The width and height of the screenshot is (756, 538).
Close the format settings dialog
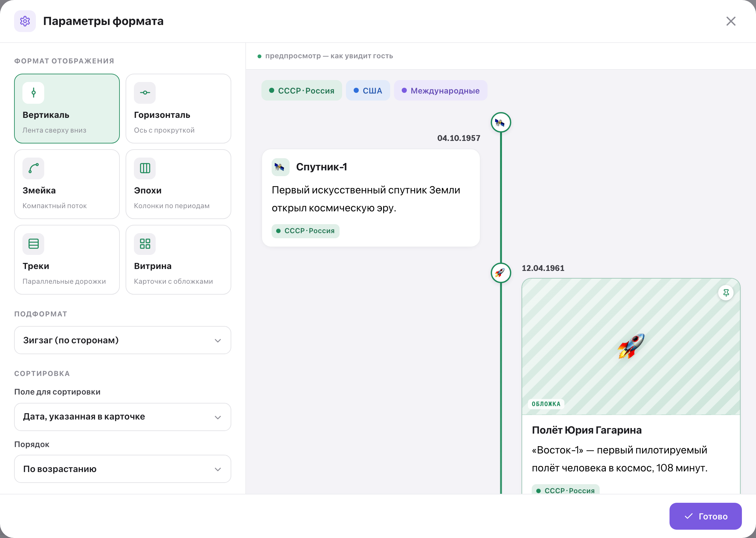tap(730, 21)
